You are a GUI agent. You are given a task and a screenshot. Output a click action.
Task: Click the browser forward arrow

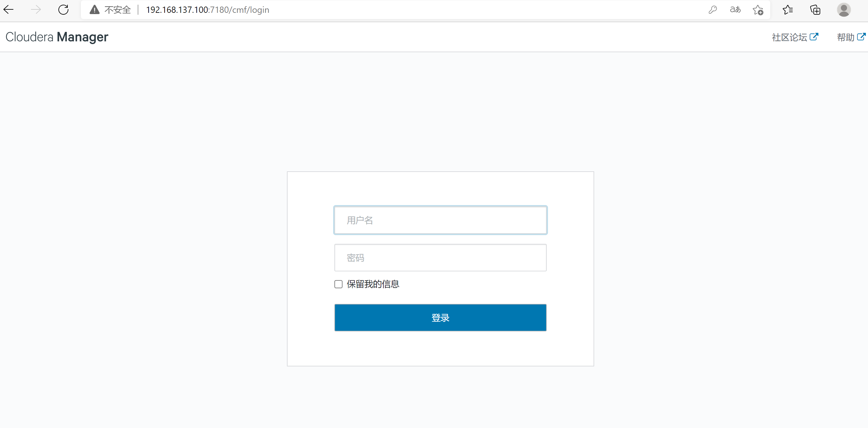coord(36,10)
